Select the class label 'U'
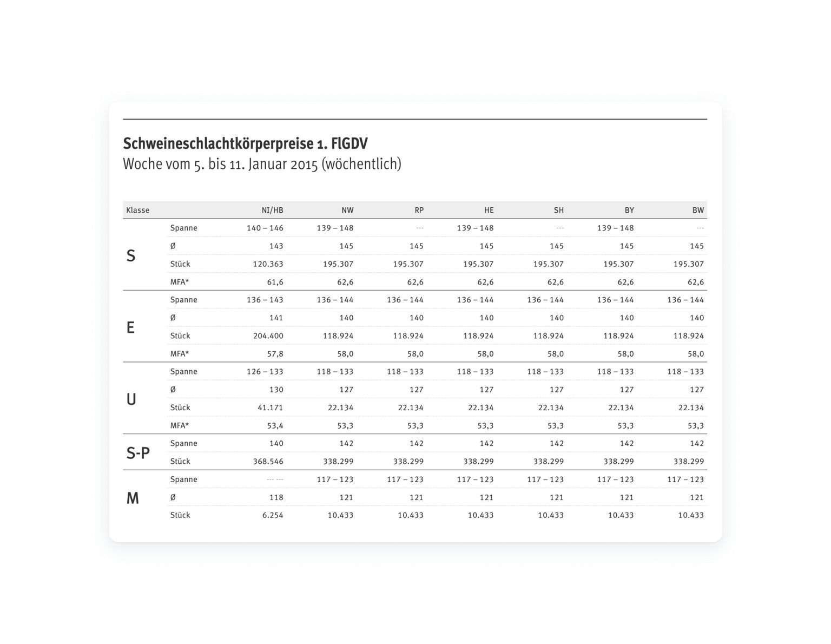The height and width of the screenshot is (644, 831). [131, 399]
